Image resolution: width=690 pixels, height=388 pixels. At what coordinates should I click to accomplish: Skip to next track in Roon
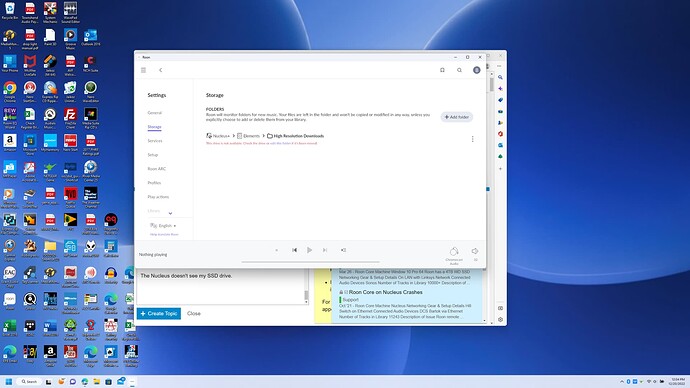[x=325, y=250]
